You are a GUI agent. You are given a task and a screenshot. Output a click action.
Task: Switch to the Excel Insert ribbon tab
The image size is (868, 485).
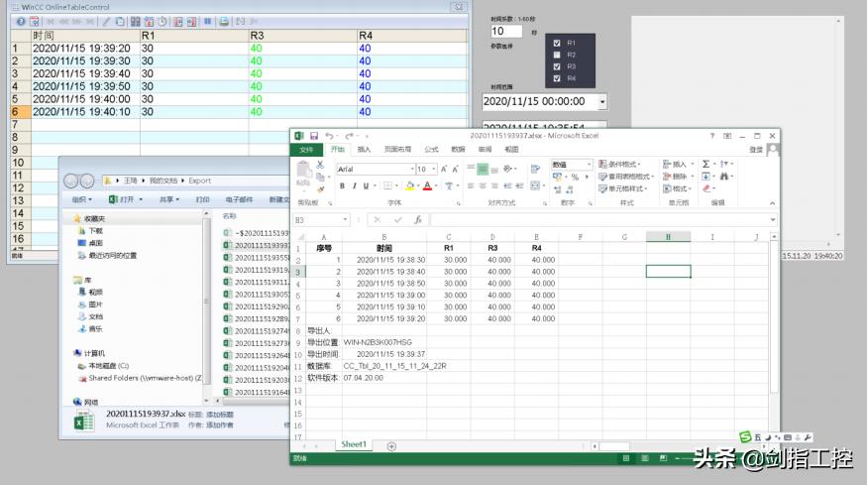tap(364, 150)
